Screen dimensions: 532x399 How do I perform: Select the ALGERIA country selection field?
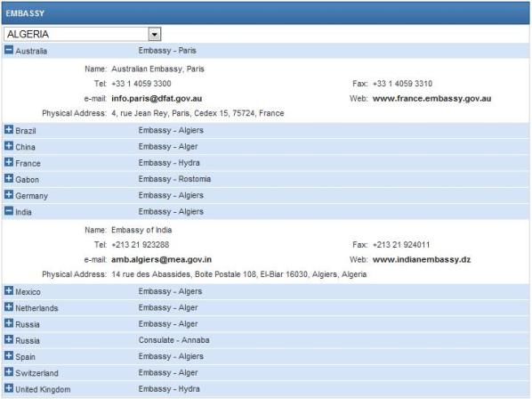pos(83,34)
